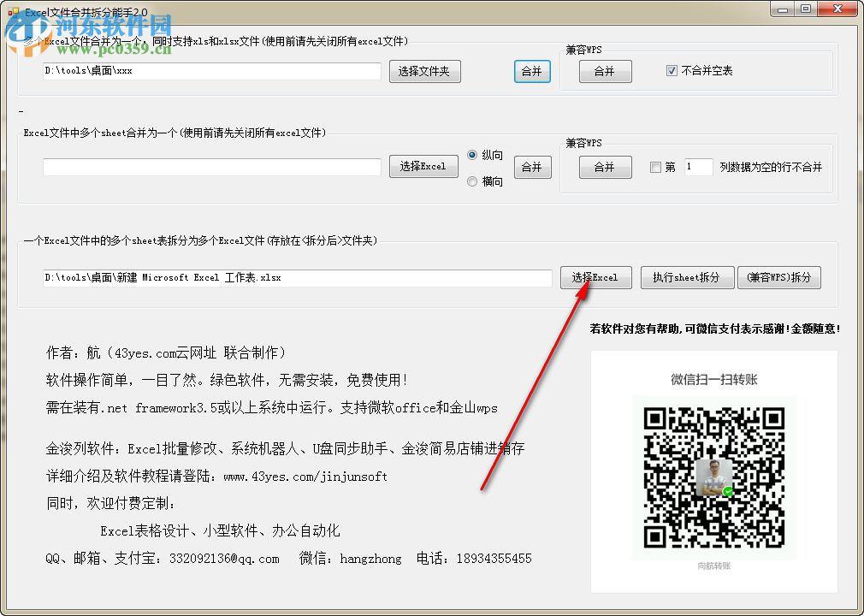This screenshot has height=616, width=864.
Task: Click 选择Excel in the sheet merge section
Action: (423, 166)
